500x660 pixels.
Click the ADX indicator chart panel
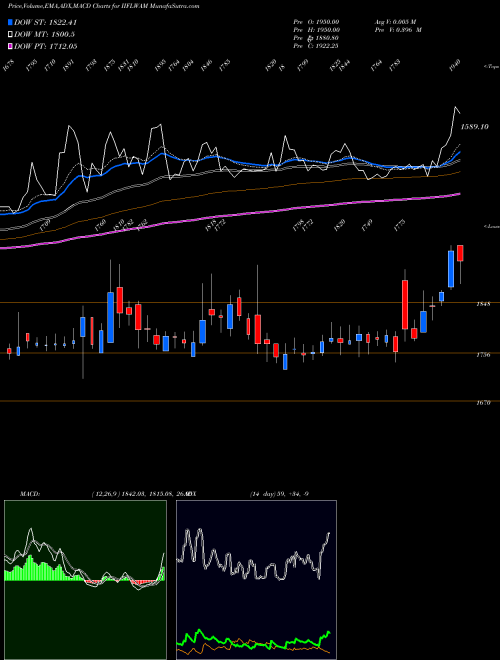tap(256, 580)
